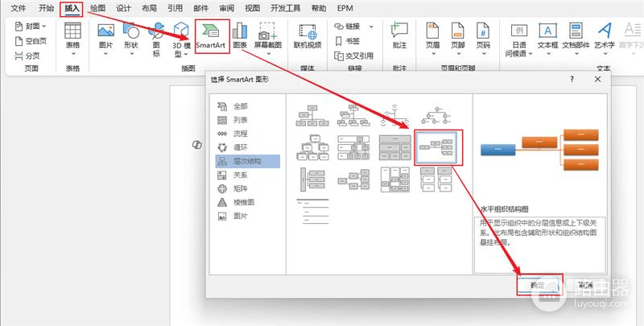
Task: Select the 矩阵 matrix category
Action: [x=248, y=188]
